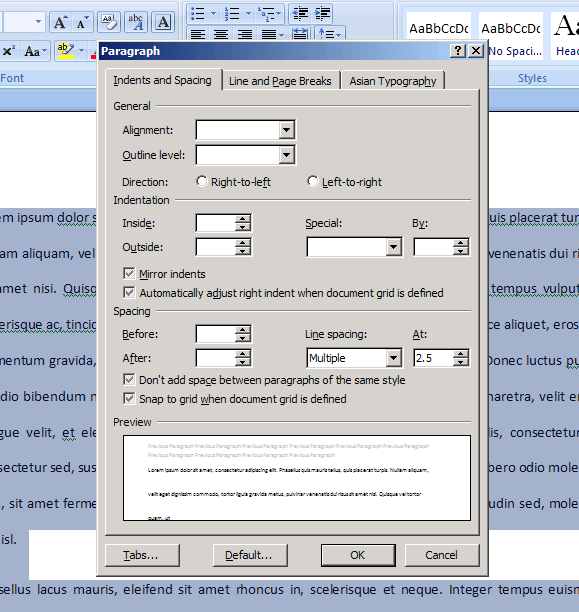This screenshot has height=612, width=579.
Task: Click the Justify alignment icon
Action: 268,34
